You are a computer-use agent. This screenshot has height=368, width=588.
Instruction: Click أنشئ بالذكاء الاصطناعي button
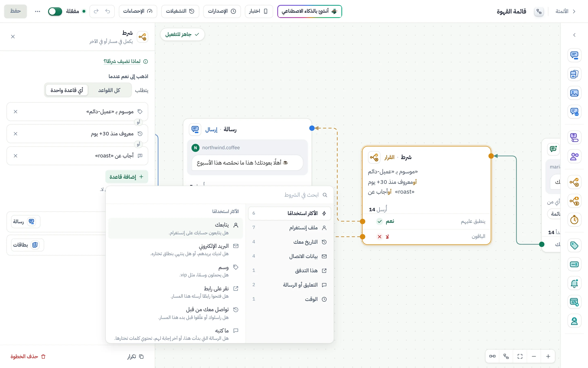click(x=310, y=11)
